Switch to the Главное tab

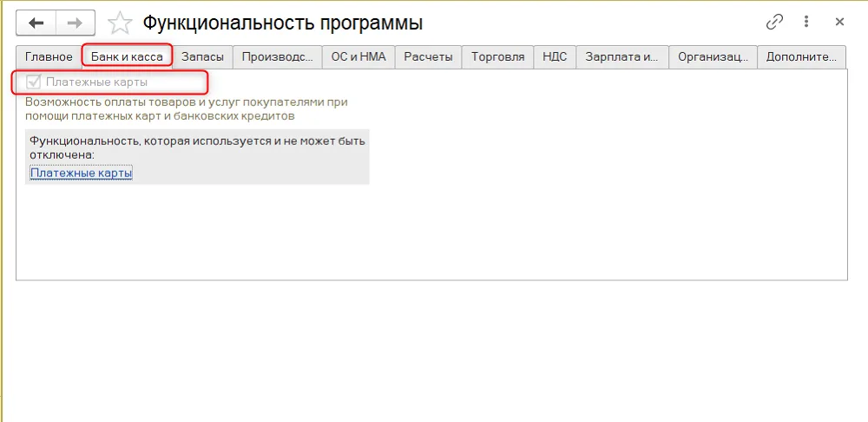click(x=49, y=57)
